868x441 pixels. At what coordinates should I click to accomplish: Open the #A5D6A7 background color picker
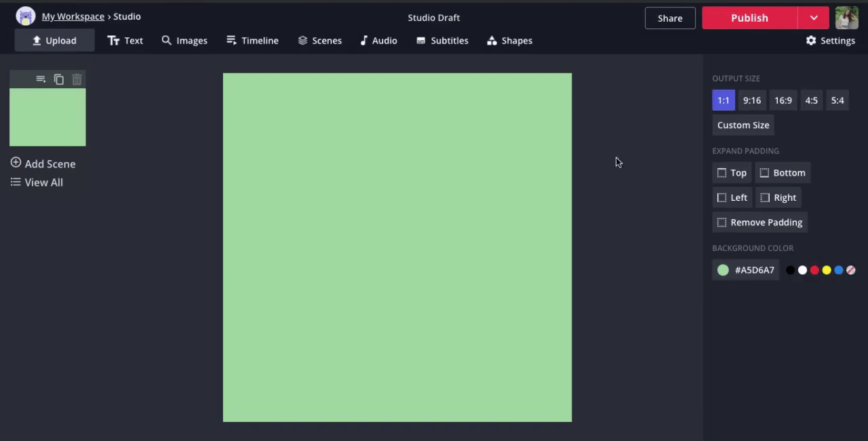[745, 270]
